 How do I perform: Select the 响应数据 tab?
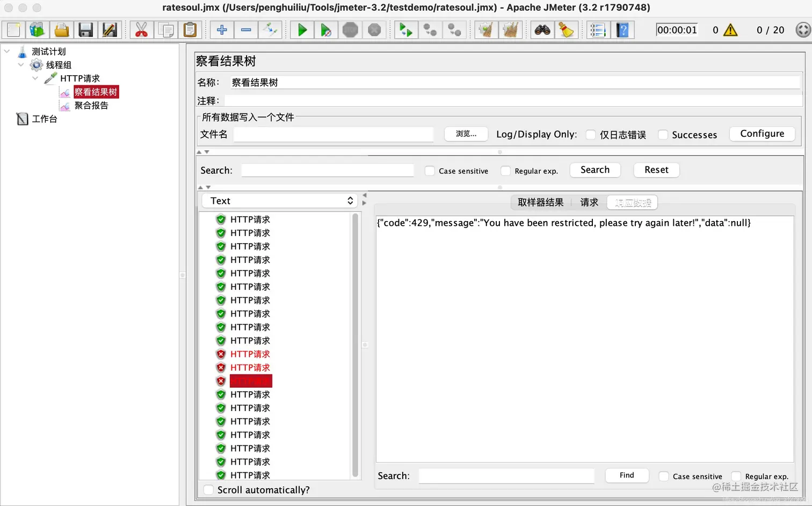click(633, 202)
